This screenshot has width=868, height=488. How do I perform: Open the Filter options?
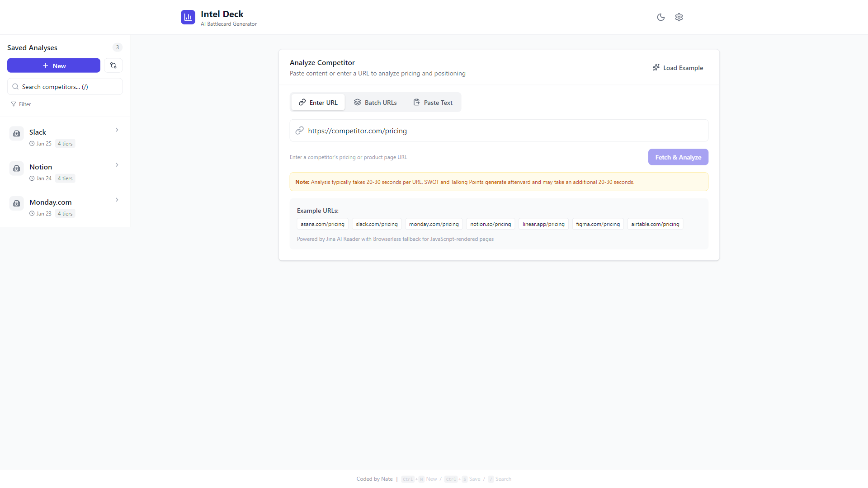[21, 104]
